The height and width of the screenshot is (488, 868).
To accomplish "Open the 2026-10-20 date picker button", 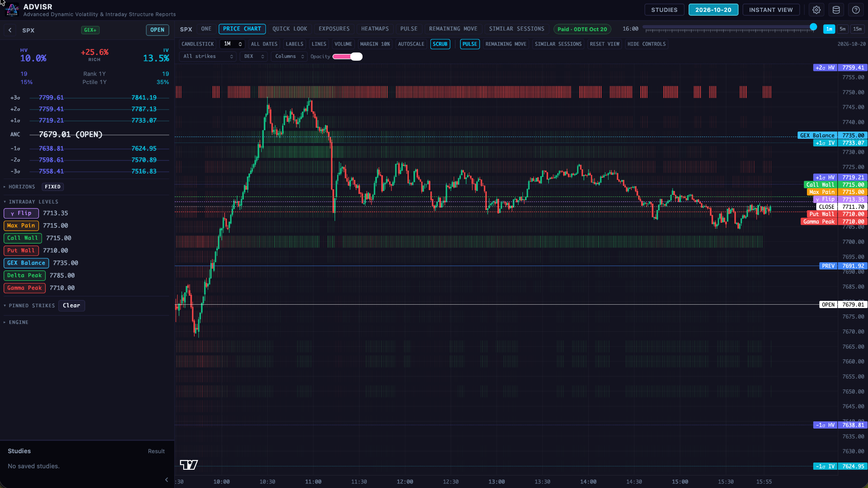I will click(713, 10).
